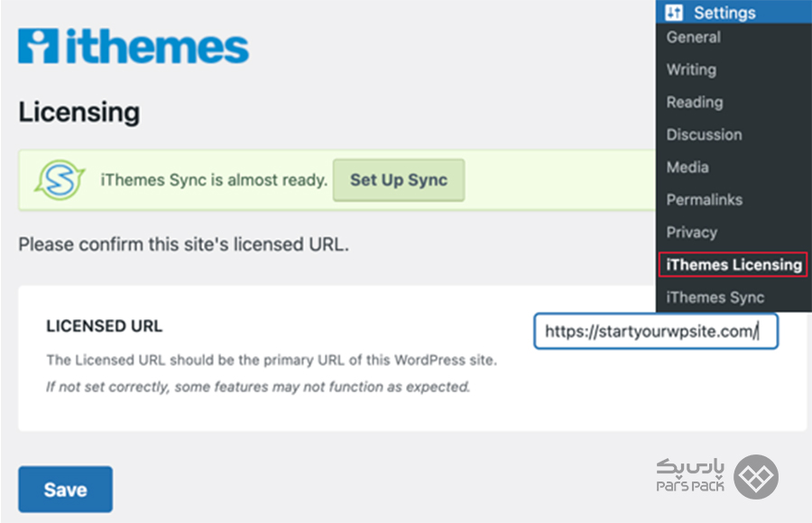Click the Licensing page heading

(79, 113)
